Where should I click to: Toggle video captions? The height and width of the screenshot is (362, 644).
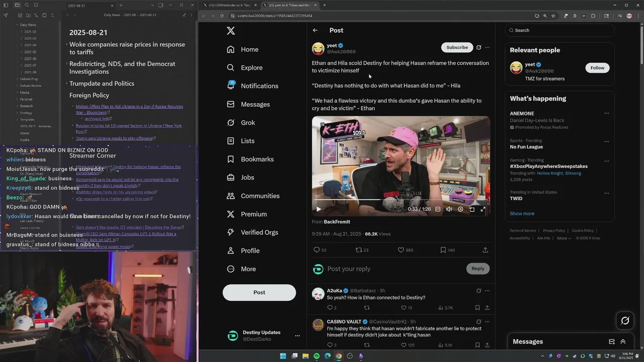[x=438, y=209]
